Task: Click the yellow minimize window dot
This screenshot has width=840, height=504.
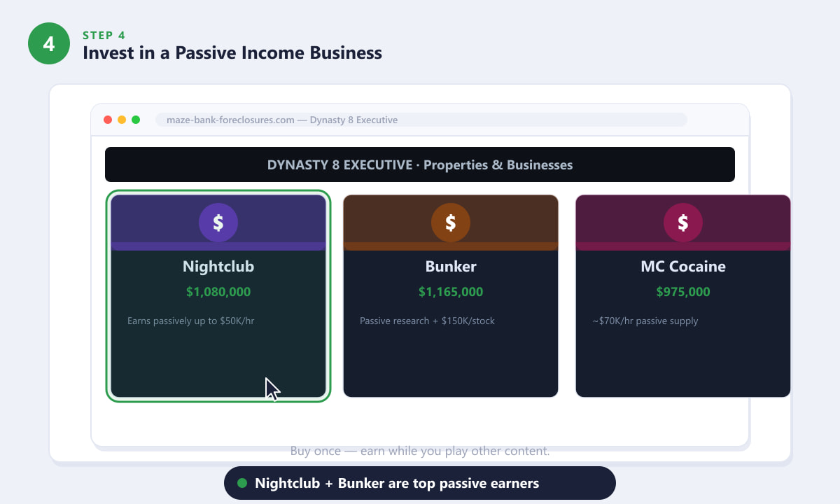Action: tap(122, 120)
